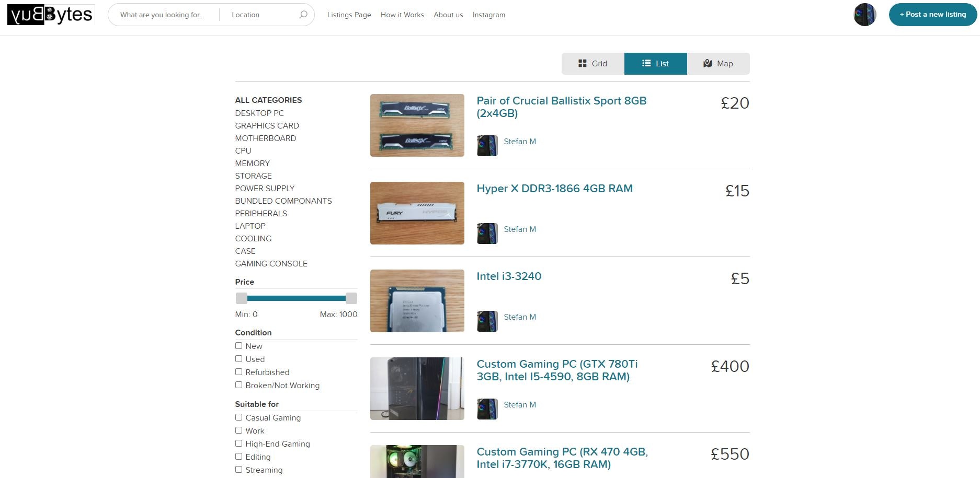
Task: Switch to Map view
Action: tap(719, 64)
